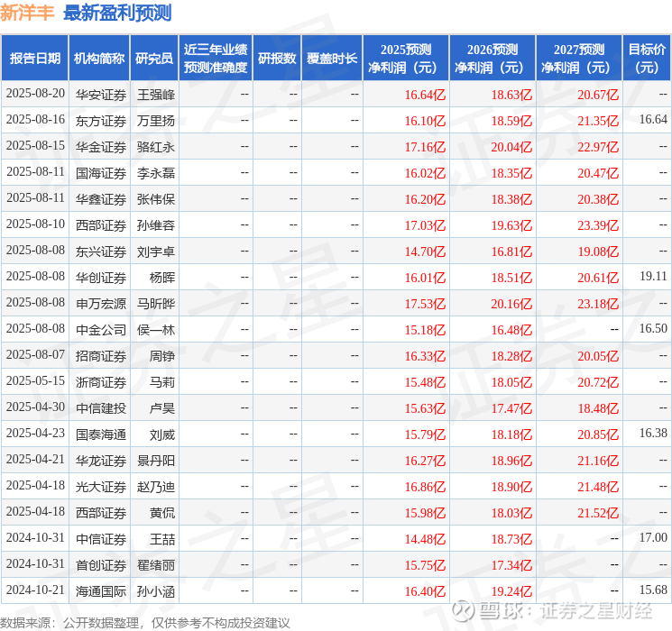Click analyst name 景丹阳
The width and height of the screenshot is (672, 631).
(x=155, y=461)
